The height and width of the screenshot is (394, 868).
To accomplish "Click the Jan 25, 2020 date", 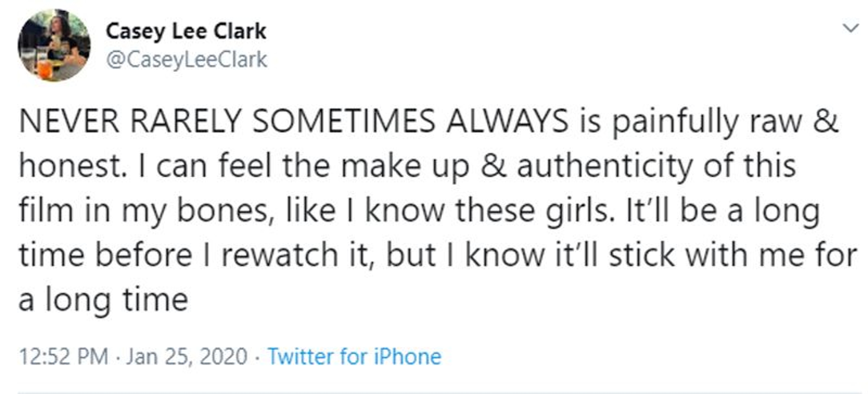I will pyautogui.click(x=187, y=356).
